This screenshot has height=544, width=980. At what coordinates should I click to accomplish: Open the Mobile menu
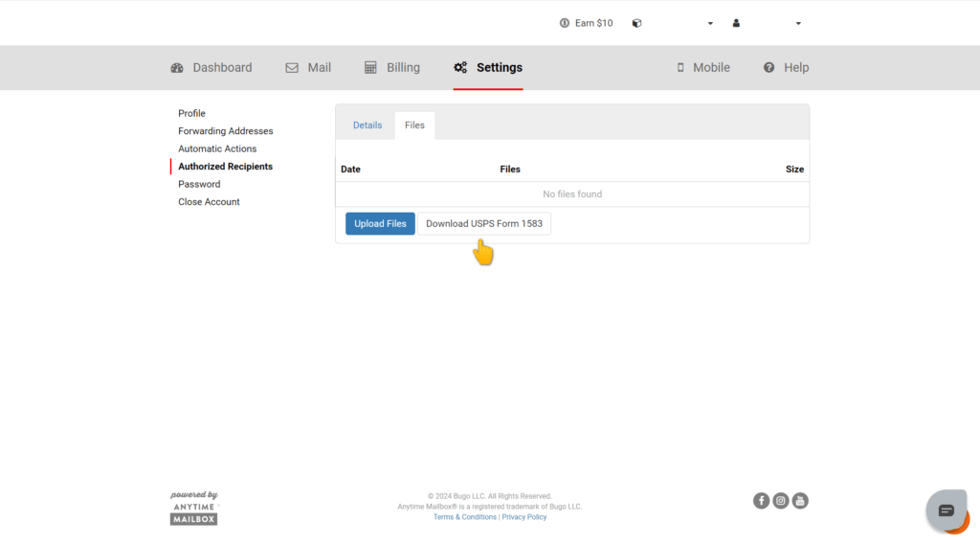703,68
